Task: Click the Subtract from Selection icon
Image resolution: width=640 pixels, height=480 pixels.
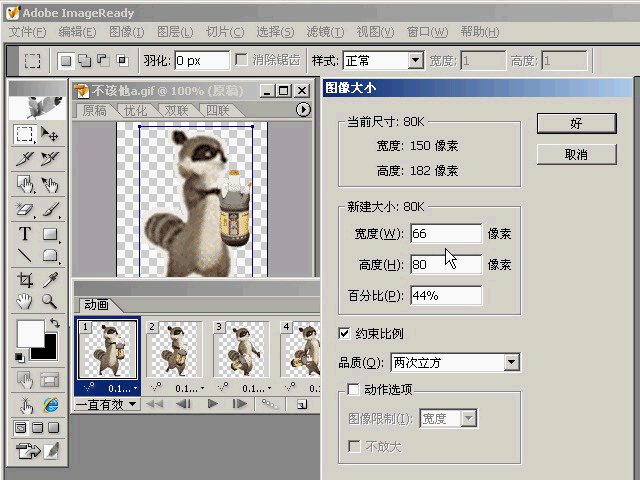Action: pyautogui.click(x=103, y=61)
